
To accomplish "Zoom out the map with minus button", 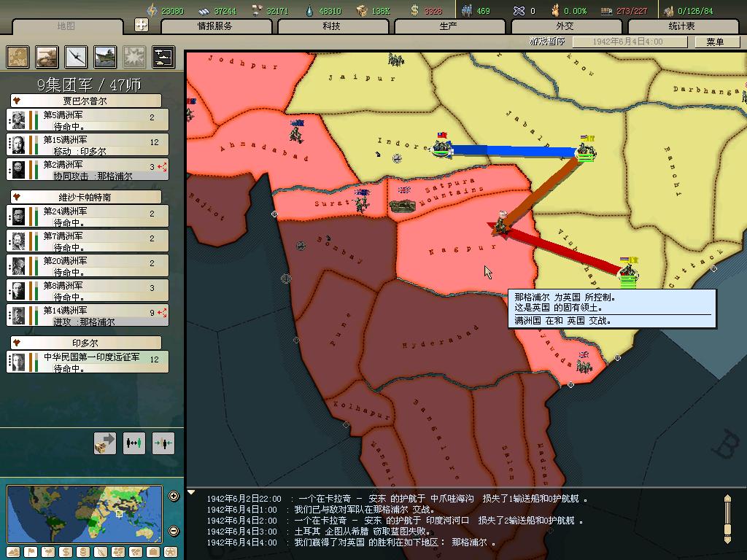I will point(174,531).
